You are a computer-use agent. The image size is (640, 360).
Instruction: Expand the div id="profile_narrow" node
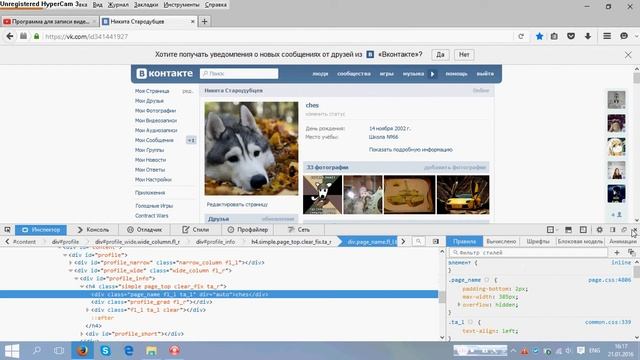tap(71, 263)
